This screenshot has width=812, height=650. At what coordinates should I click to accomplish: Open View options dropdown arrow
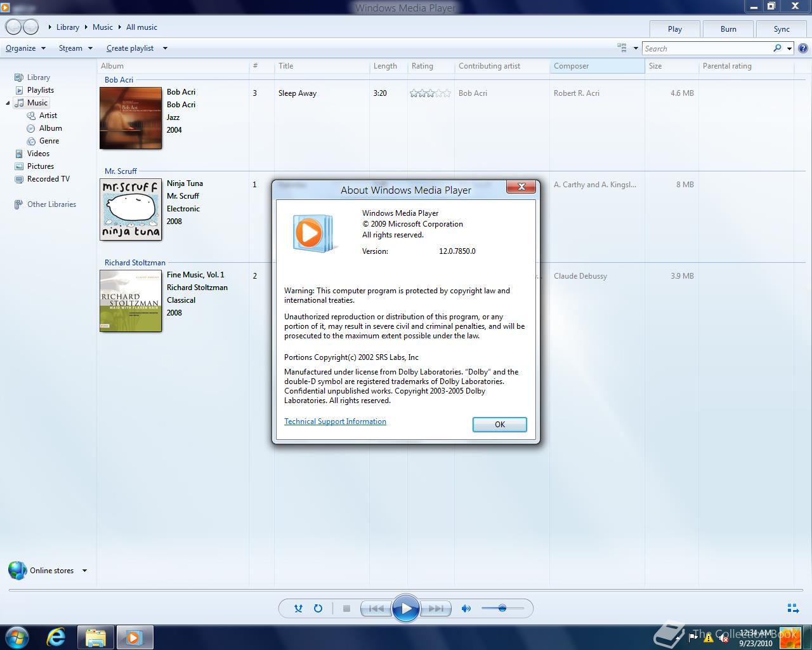(636, 48)
